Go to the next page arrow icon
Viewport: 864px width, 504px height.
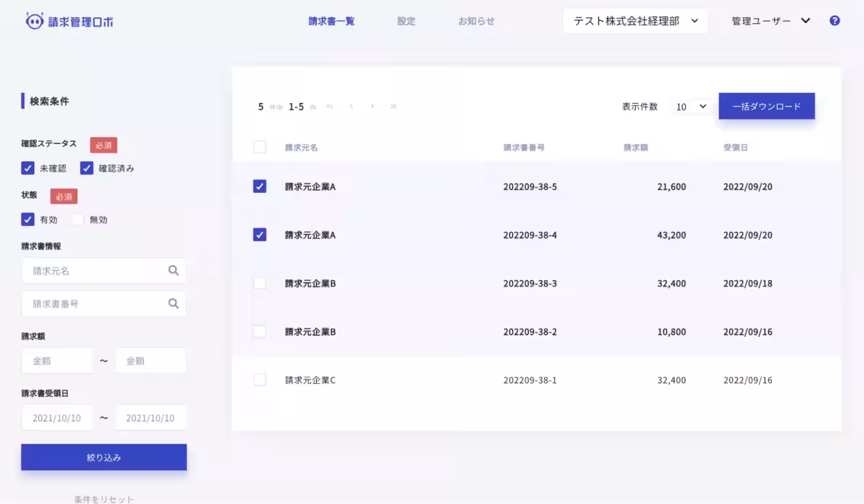[372, 106]
